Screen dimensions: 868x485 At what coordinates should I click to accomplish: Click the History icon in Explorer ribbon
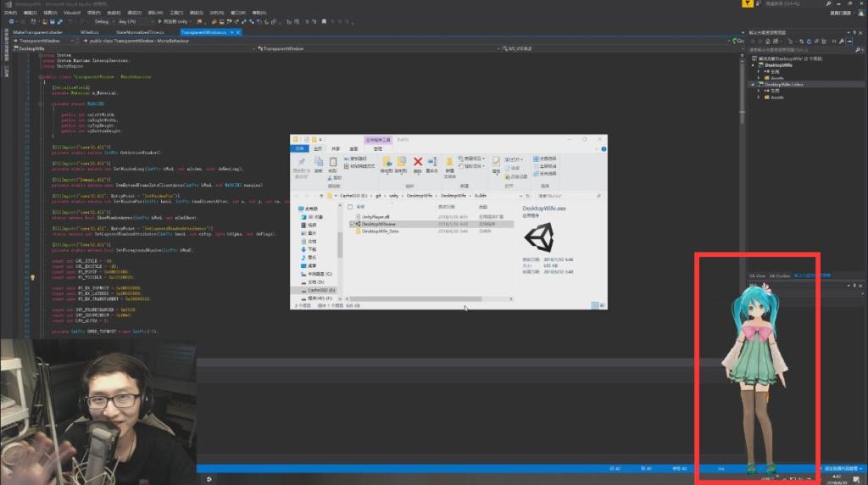[508, 176]
